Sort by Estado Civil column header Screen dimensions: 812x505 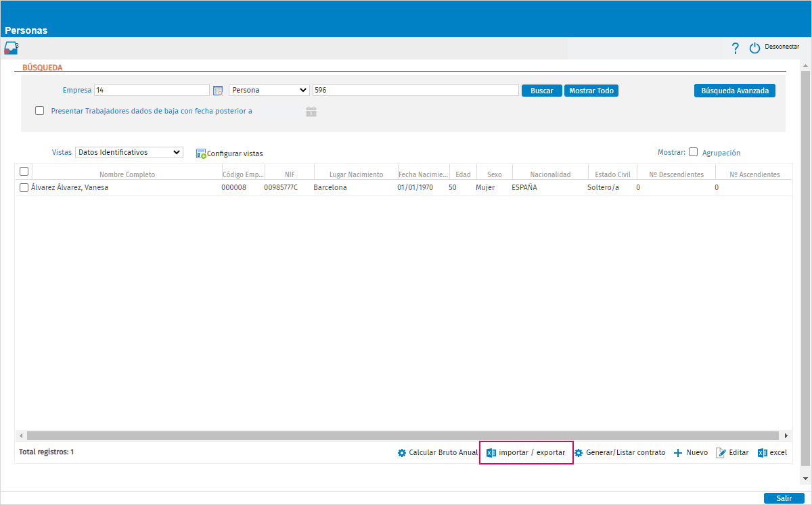[x=612, y=174]
